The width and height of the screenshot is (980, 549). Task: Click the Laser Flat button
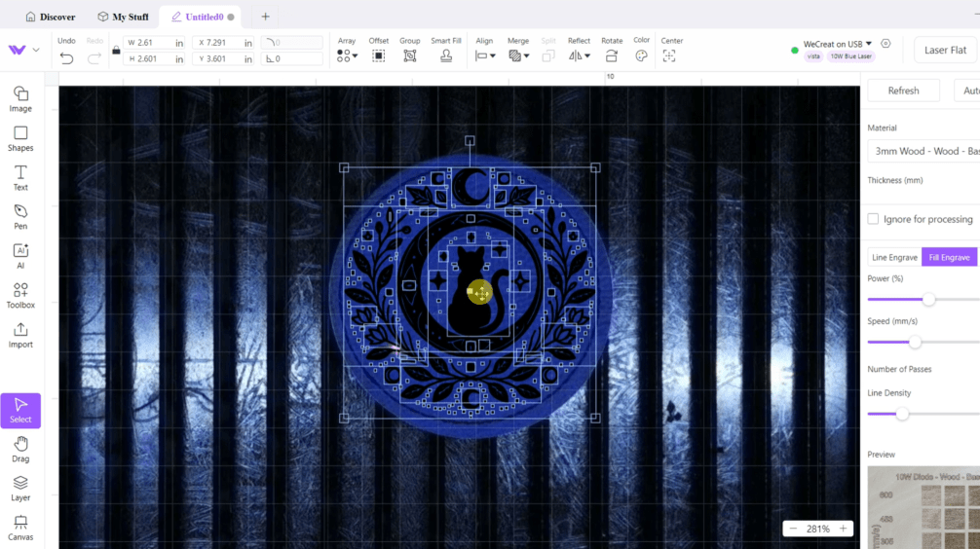pyautogui.click(x=945, y=50)
